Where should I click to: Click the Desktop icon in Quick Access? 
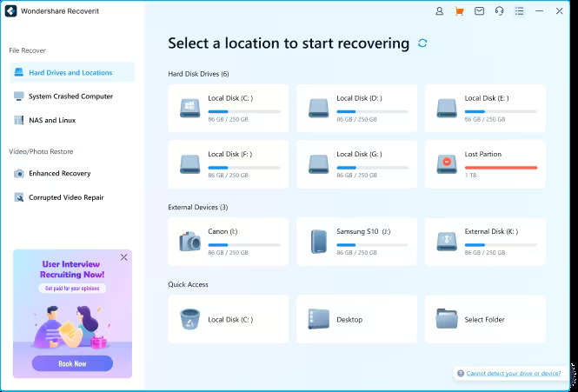pos(318,319)
